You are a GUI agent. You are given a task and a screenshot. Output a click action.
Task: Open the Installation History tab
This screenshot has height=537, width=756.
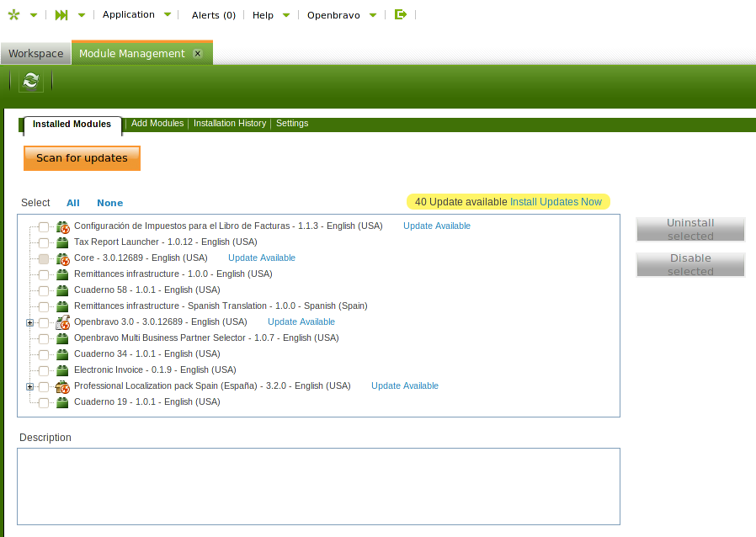[x=230, y=124]
